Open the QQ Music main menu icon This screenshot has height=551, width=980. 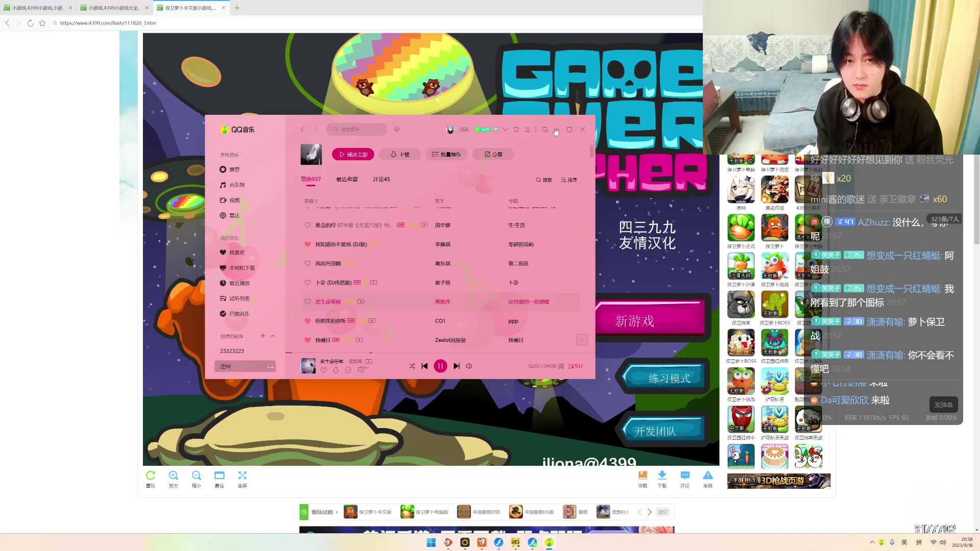click(x=528, y=130)
